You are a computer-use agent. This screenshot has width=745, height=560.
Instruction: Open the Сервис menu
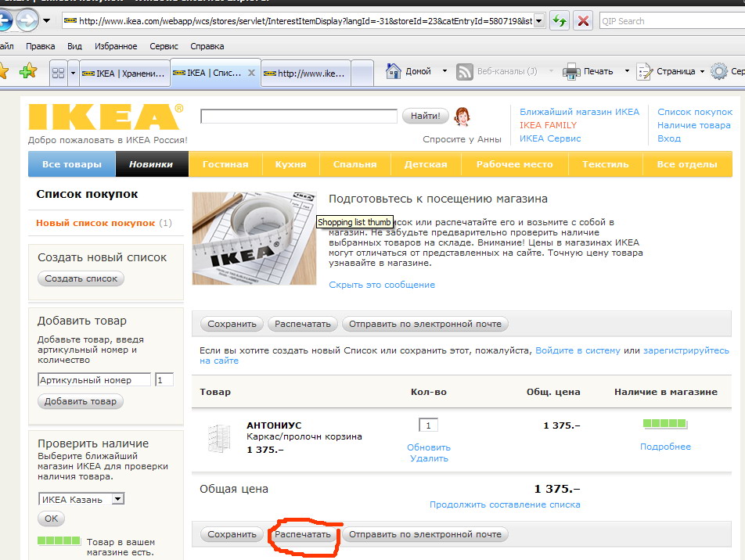click(164, 46)
